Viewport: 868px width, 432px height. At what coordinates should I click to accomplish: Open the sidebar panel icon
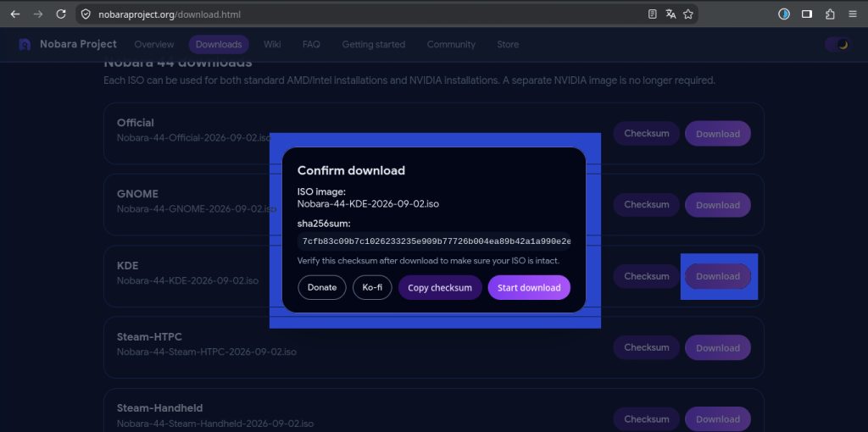807,14
